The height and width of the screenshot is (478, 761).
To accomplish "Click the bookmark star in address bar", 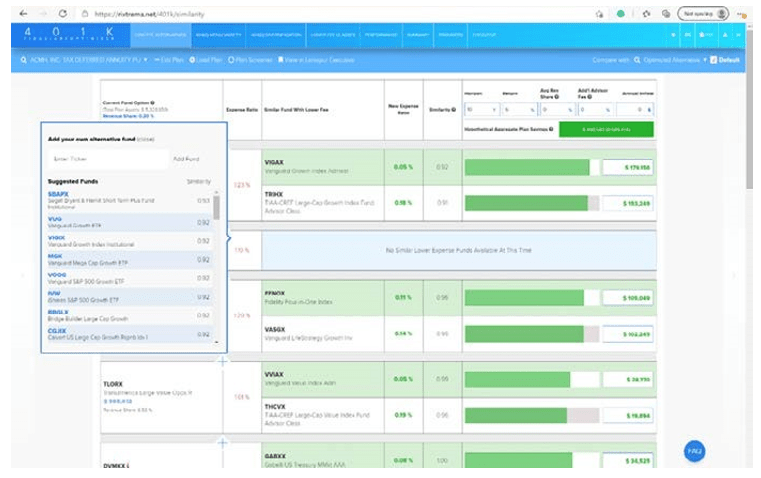I will (599, 14).
